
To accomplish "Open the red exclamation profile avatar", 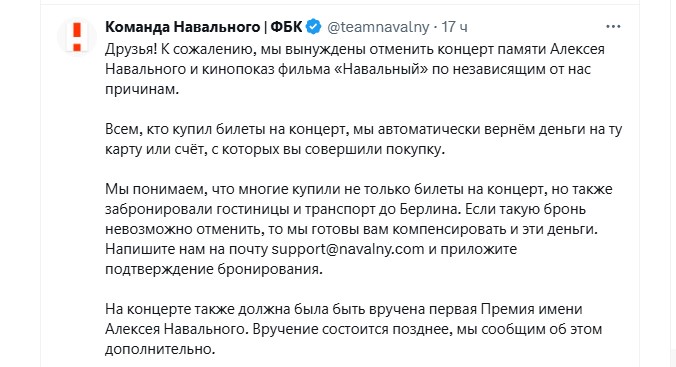I will tap(77, 36).
